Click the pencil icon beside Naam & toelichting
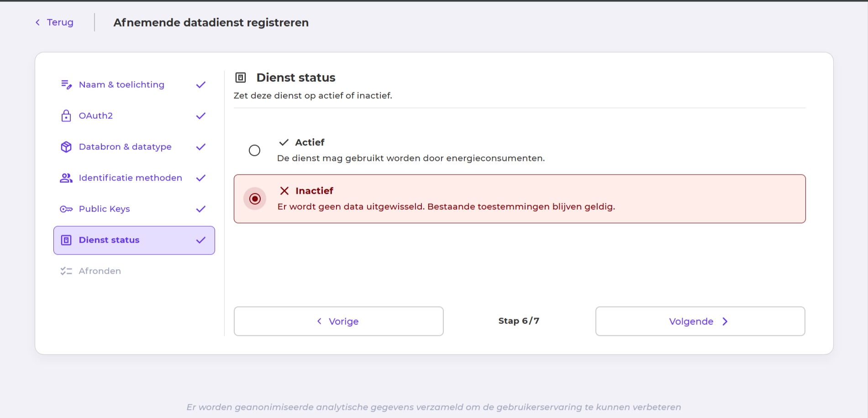The image size is (868, 418). click(66, 85)
